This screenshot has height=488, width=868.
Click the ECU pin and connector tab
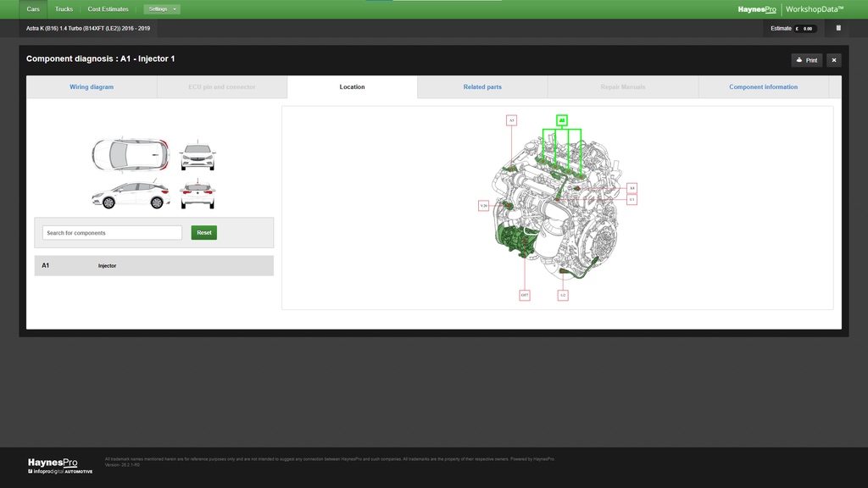coord(222,87)
